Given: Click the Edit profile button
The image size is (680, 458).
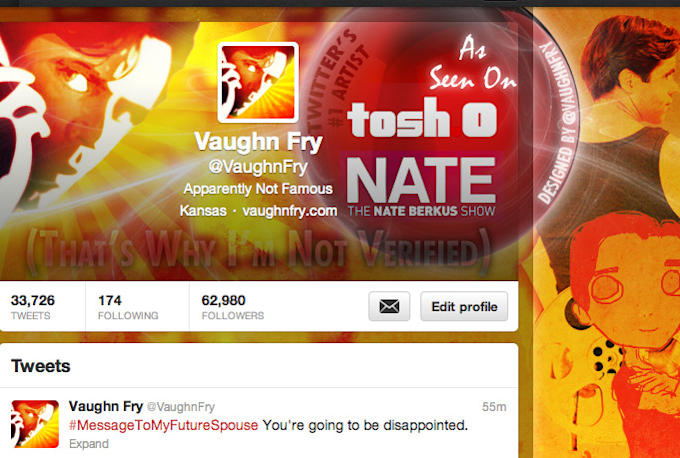Looking at the screenshot, I should [464, 306].
